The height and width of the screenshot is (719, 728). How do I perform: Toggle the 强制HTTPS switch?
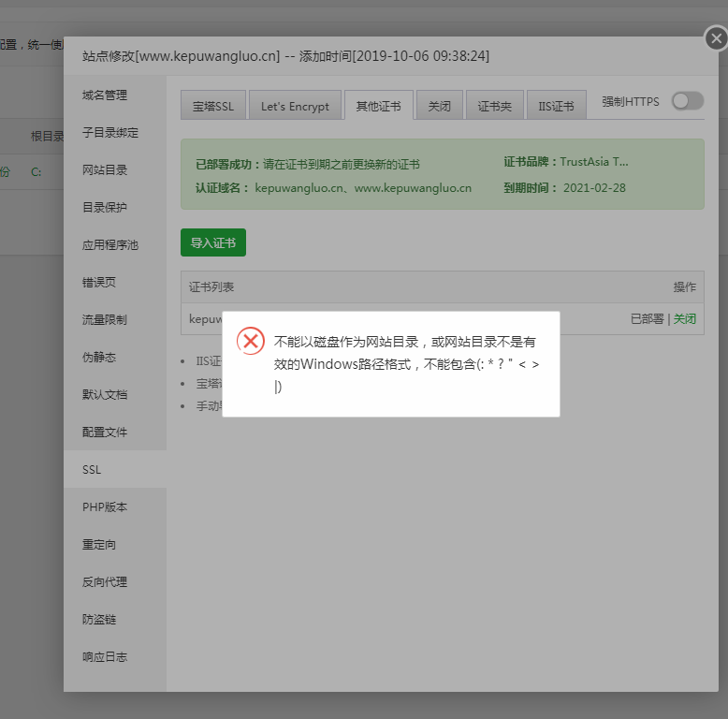coord(687,101)
